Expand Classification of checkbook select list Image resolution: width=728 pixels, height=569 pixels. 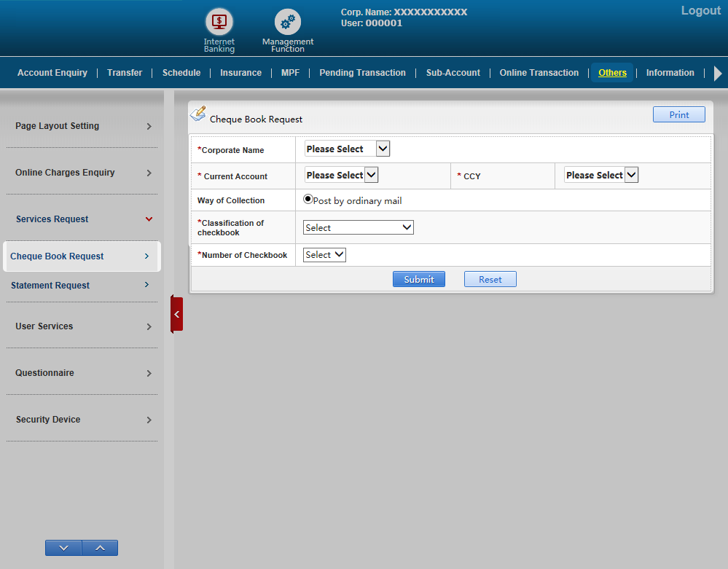(358, 227)
